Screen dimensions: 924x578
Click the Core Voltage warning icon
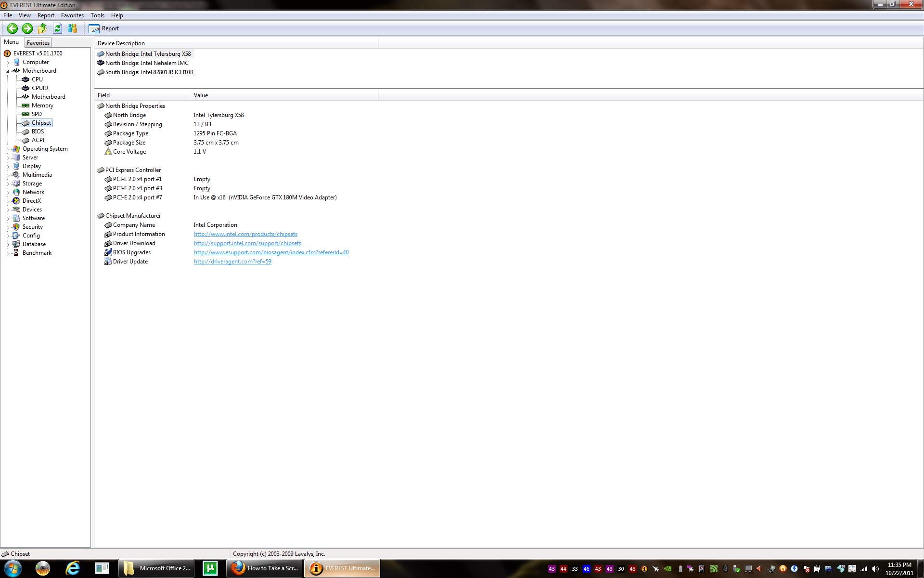[x=108, y=152]
